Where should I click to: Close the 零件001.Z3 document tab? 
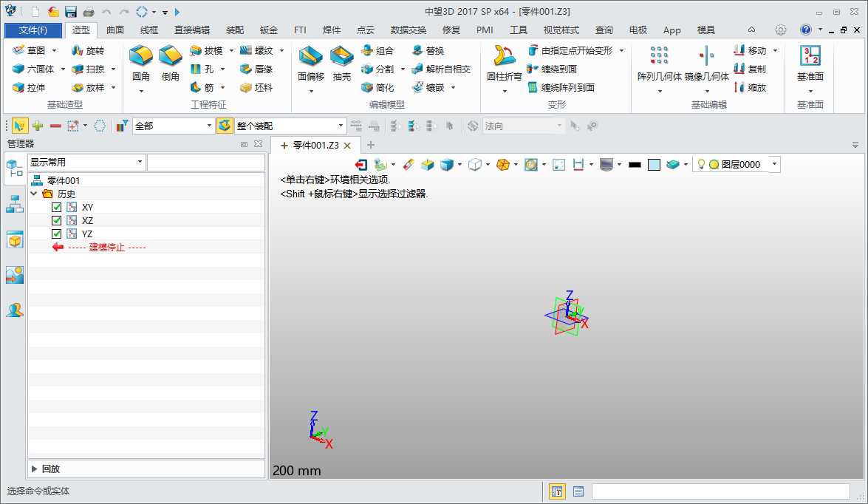pyautogui.click(x=348, y=146)
